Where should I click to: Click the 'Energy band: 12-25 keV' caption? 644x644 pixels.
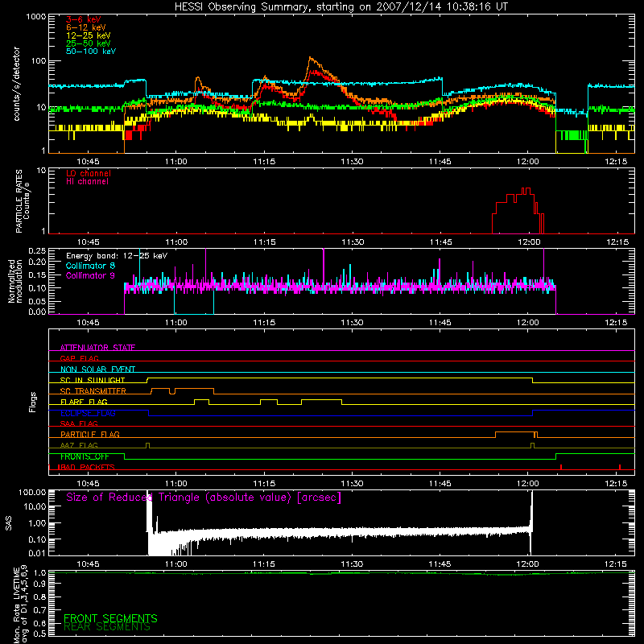click(x=117, y=256)
